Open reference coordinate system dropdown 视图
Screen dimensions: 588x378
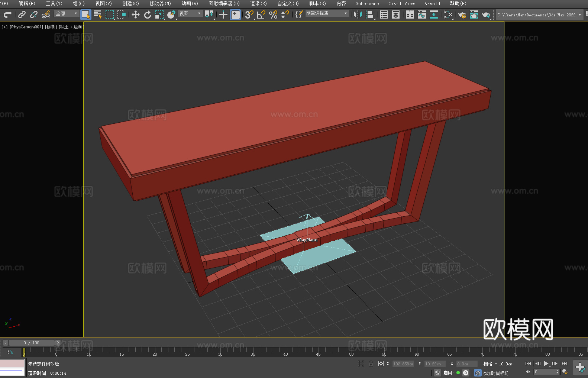190,13
